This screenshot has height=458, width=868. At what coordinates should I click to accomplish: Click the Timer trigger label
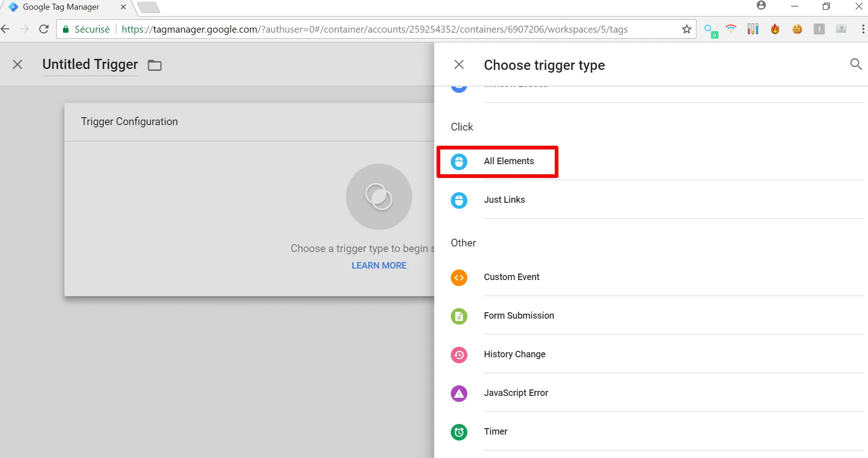495,432
